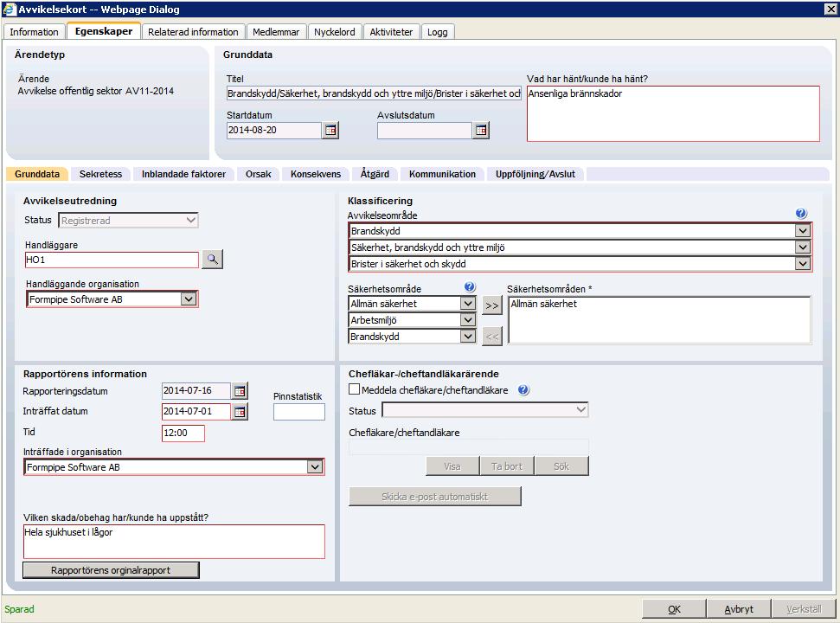The image size is (840, 623).
Task: Click the Avbryt button
Action: (x=739, y=609)
